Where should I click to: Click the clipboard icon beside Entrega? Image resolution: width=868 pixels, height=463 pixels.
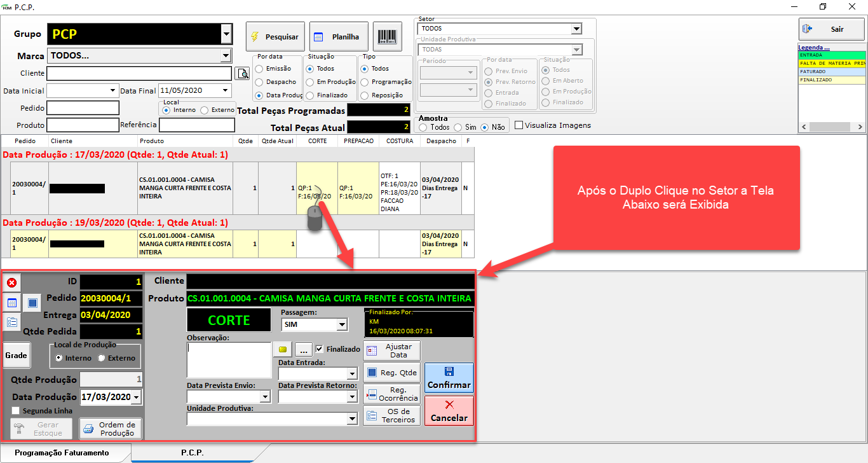coord(11,322)
